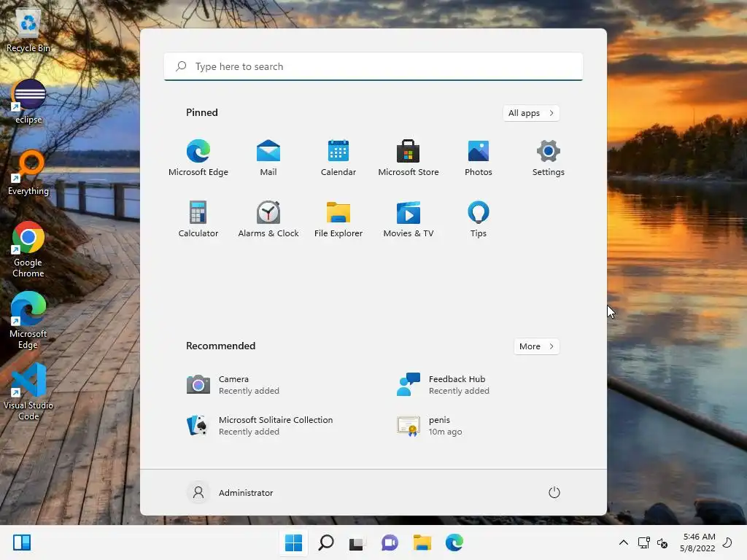Click the Start button on taskbar
The width and height of the screenshot is (747, 560).
tap(293, 542)
